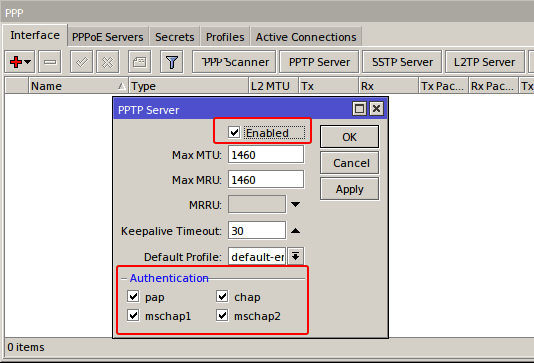
Task: Collapse the Keepalive Timeout arrow
Action: [x=295, y=231]
